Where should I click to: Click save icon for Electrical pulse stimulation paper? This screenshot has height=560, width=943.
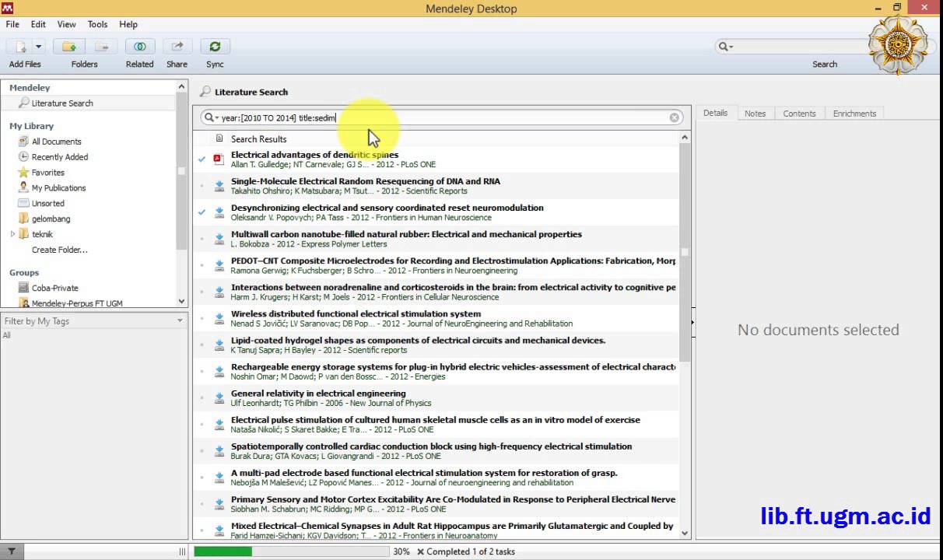[x=219, y=424]
